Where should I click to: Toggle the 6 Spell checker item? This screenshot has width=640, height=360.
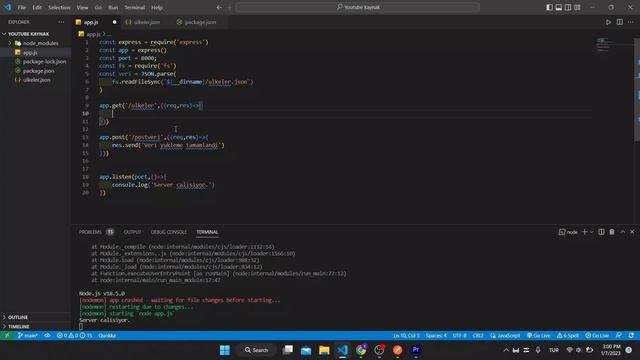[x=568, y=336]
